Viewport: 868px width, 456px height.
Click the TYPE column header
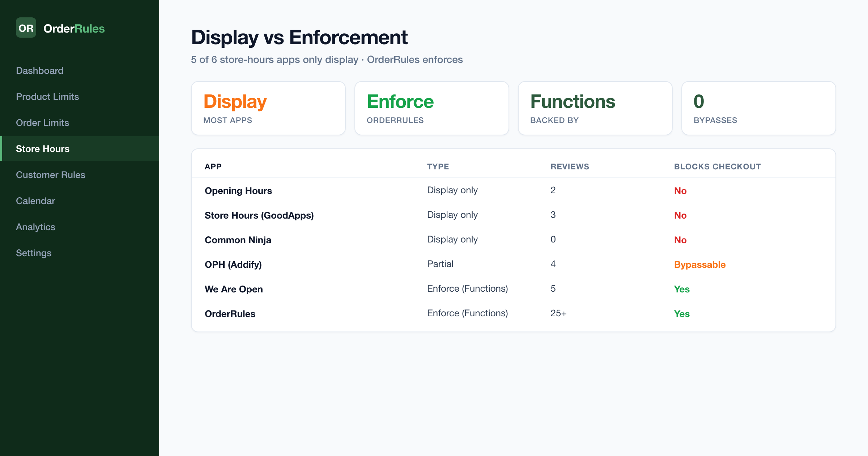click(x=438, y=166)
